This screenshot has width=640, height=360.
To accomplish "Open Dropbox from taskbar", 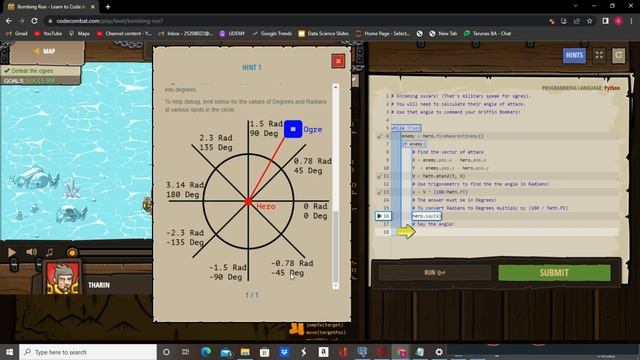I will coord(284,352).
